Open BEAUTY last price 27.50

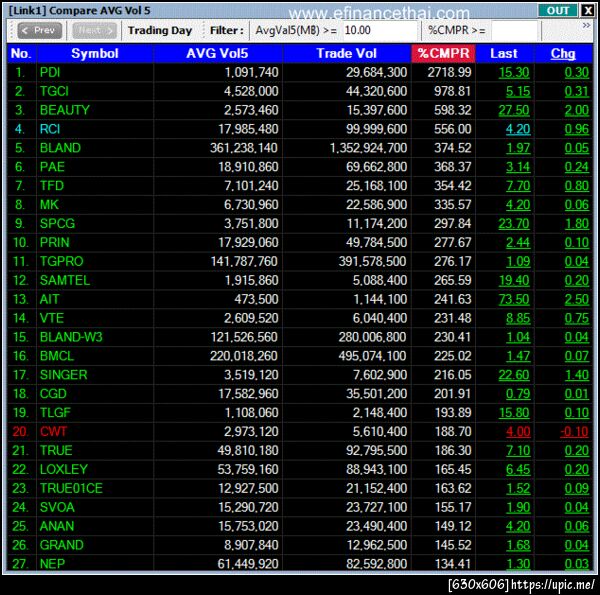pyautogui.click(x=514, y=110)
